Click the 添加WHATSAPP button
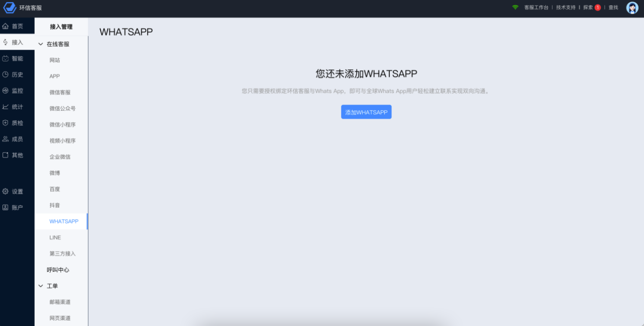Viewport: 644px width, 326px height. pyautogui.click(x=366, y=112)
